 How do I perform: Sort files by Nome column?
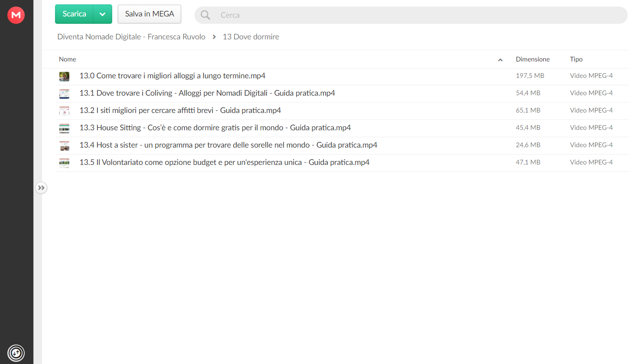[x=68, y=59]
